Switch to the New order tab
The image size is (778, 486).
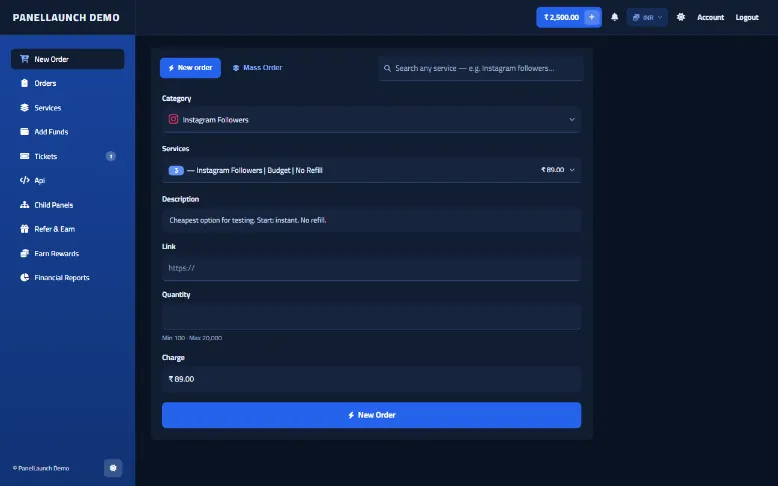[190, 68]
